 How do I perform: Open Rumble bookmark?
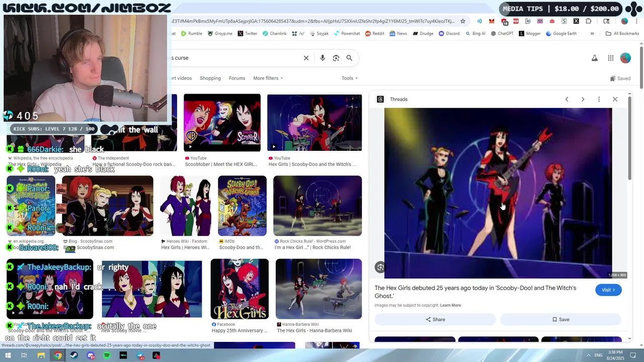coord(191,34)
